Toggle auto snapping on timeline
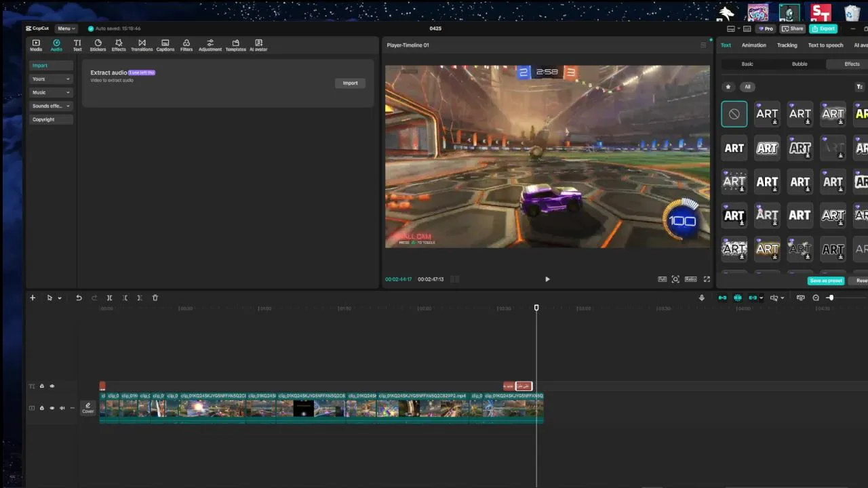Screen dimensions: 868x488 (x=737, y=298)
